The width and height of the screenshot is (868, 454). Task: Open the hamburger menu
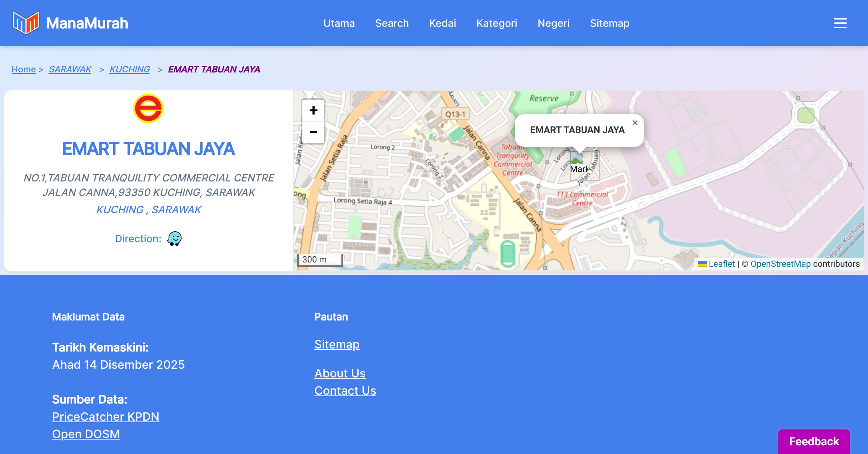click(x=840, y=23)
